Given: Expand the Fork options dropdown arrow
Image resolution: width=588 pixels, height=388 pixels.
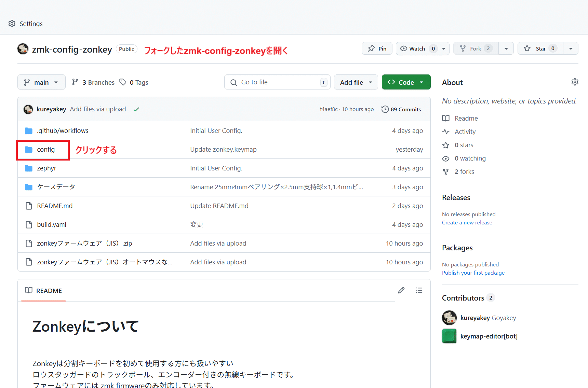Looking at the screenshot, I should [x=506, y=48].
